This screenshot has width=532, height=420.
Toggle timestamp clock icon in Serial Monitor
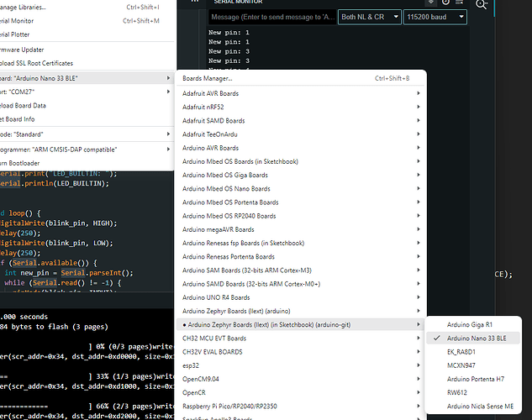click(x=445, y=2)
